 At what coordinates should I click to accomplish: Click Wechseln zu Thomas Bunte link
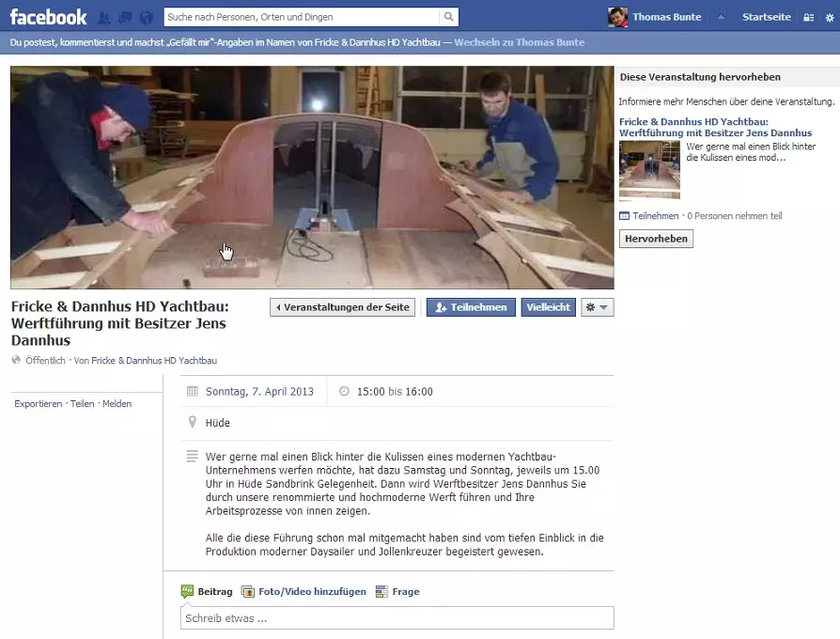pyautogui.click(x=519, y=42)
